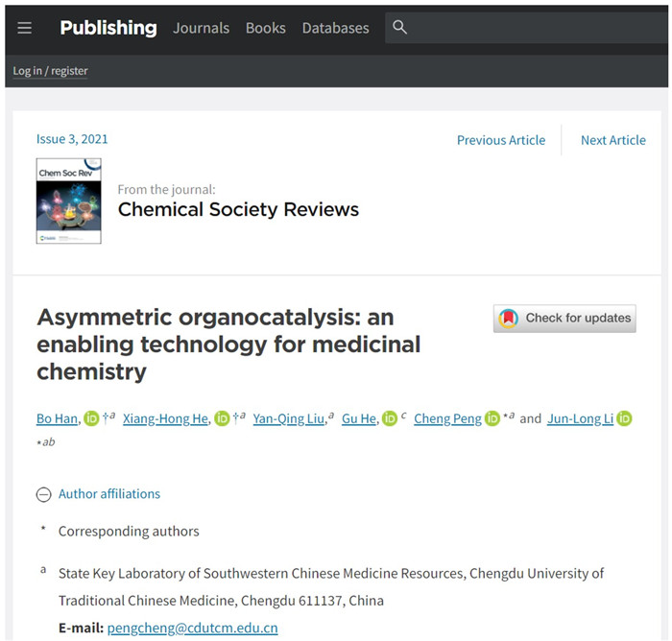Click Xiang-Hong He's ORCID icon

point(222,418)
